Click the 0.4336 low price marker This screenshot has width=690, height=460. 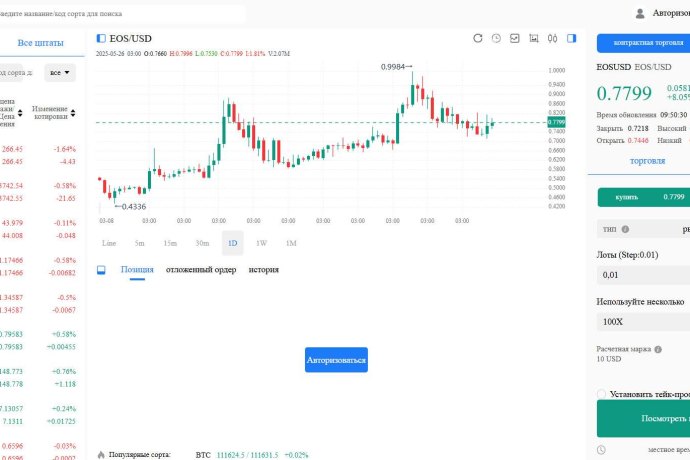130,206
